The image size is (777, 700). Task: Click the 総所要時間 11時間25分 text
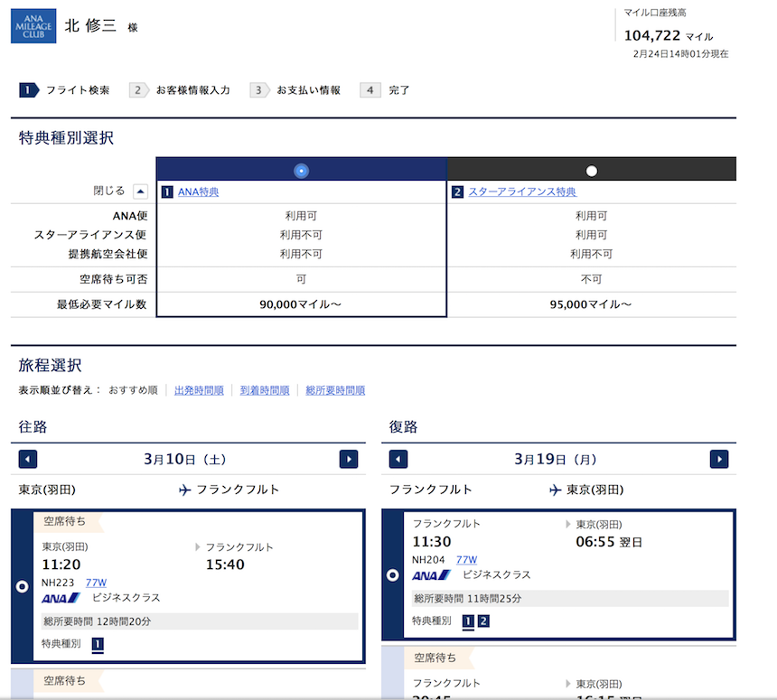[x=468, y=599]
